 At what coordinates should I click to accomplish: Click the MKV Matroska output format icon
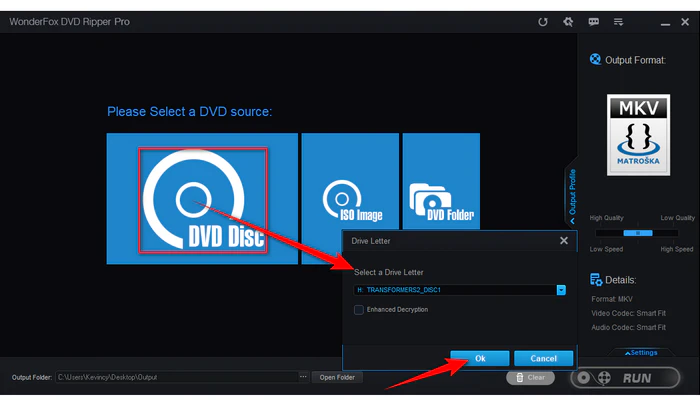pyautogui.click(x=638, y=134)
